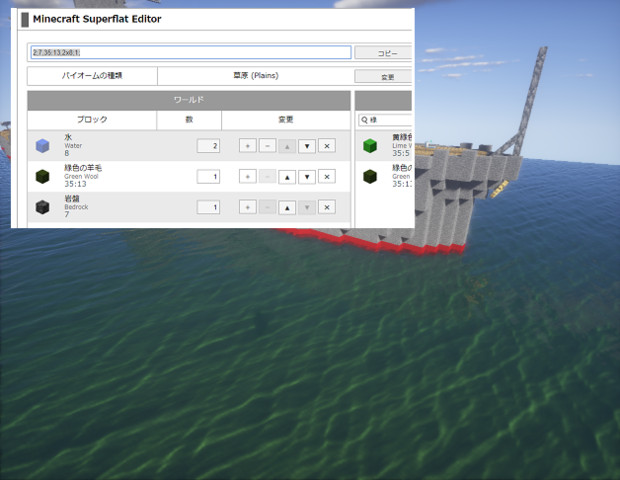620x480 pixels.
Task: Click the Green Wool block icon in world list
Action: pos(42,176)
